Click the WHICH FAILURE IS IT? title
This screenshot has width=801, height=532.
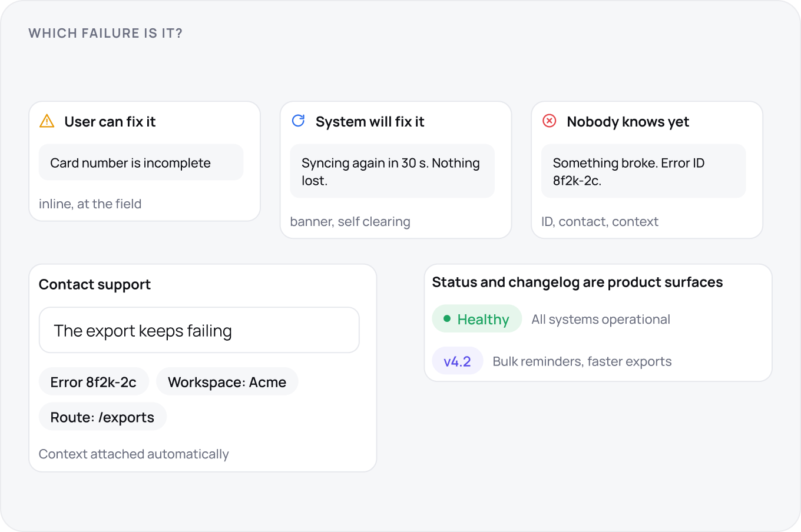[x=105, y=33]
